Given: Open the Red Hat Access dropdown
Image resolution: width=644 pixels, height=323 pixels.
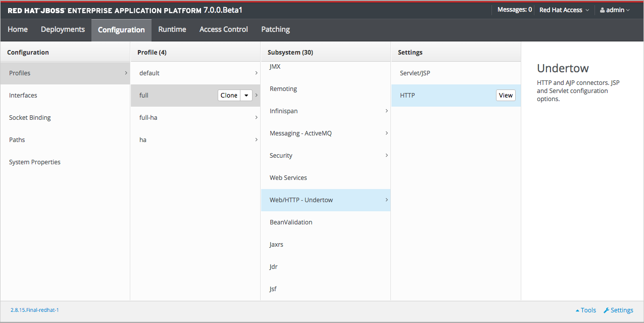Looking at the screenshot, I should (x=564, y=10).
